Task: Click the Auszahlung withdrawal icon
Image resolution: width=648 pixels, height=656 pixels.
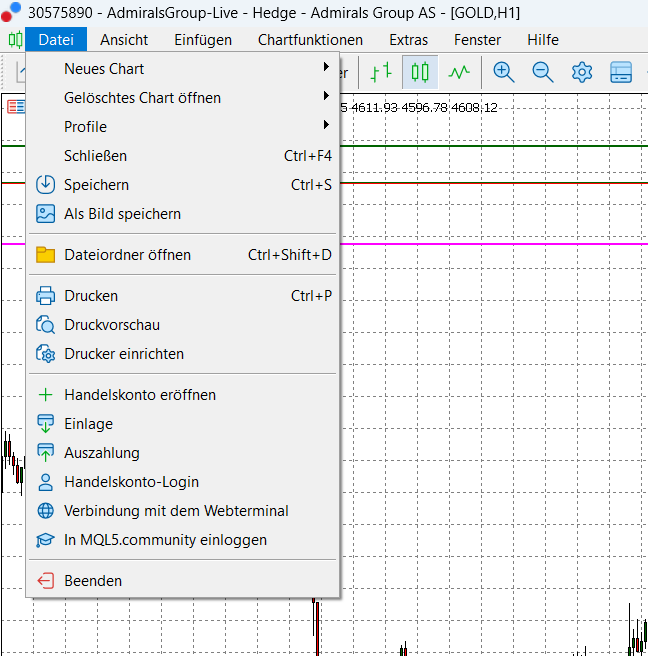Action: tap(45, 453)
